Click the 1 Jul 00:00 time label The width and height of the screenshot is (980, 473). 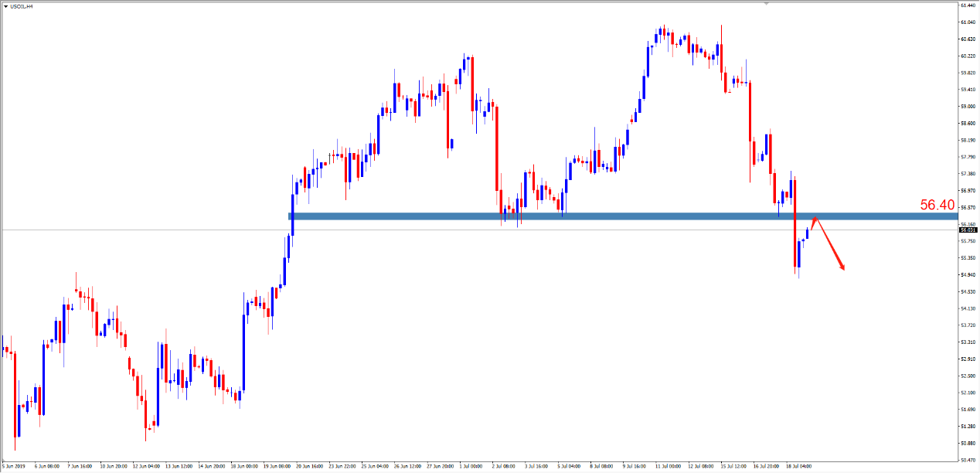470,467
